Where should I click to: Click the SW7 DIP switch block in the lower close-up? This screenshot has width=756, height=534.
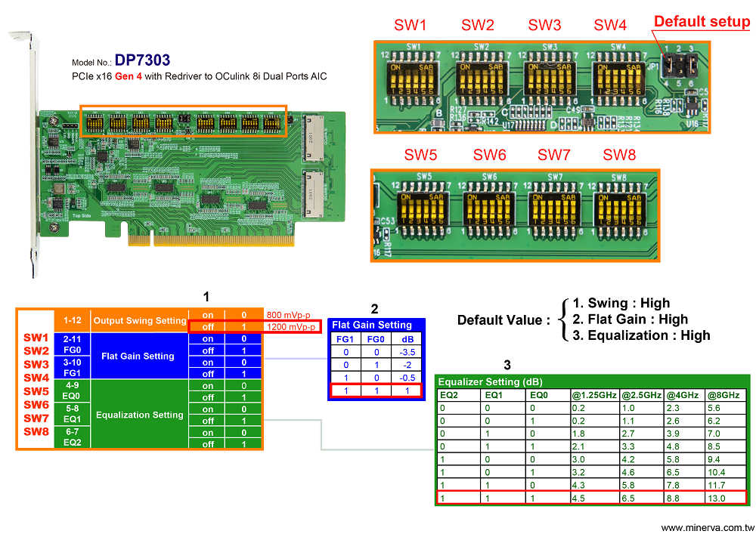click(554, 211)
